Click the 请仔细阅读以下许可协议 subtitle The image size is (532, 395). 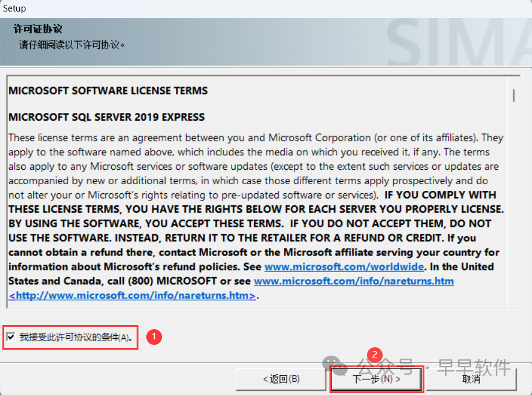[71, 44]
